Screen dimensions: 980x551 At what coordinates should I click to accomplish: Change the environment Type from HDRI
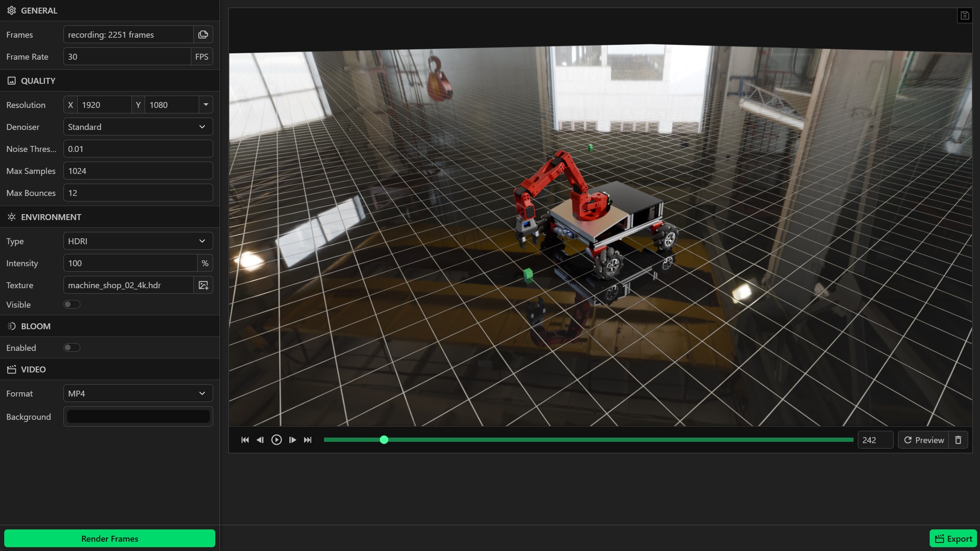click(137, 241)
